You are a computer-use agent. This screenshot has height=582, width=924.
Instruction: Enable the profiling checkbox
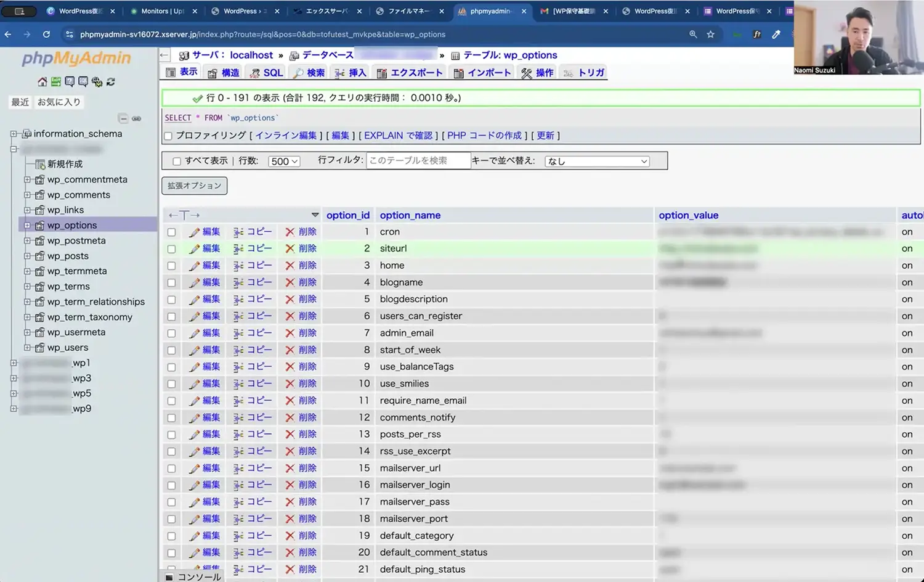tap(168, 136)
